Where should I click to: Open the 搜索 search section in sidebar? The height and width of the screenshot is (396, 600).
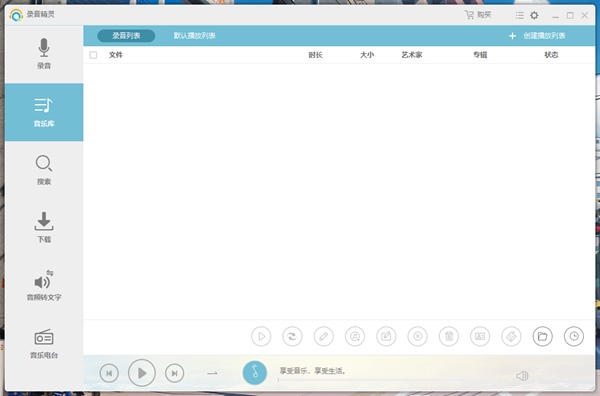click(44, 170)
